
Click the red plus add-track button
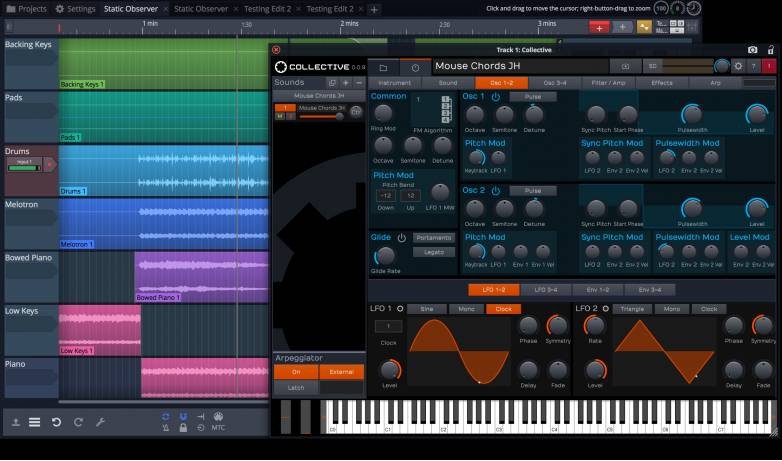point(599,27)
